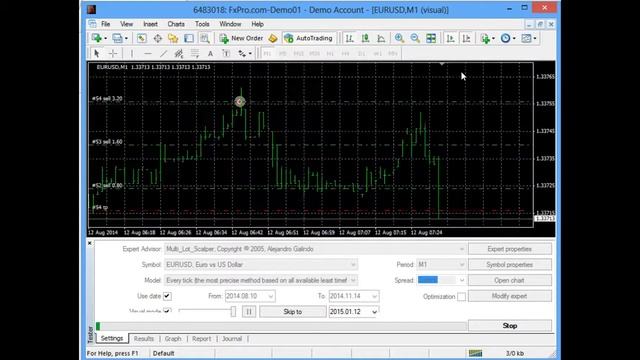Click the Modify expert button
Image resolution: width=640 pixels, height=360 pixels.
point(509,296)
